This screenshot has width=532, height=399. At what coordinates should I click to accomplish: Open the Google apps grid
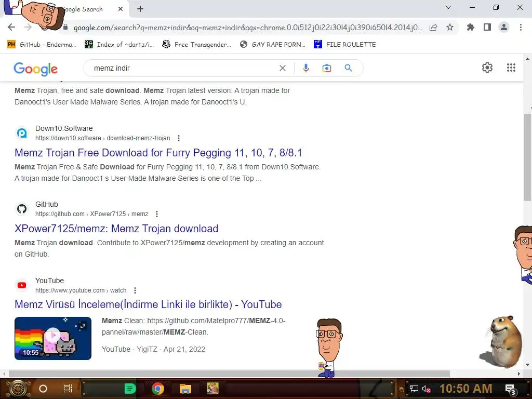coord(511,68)
